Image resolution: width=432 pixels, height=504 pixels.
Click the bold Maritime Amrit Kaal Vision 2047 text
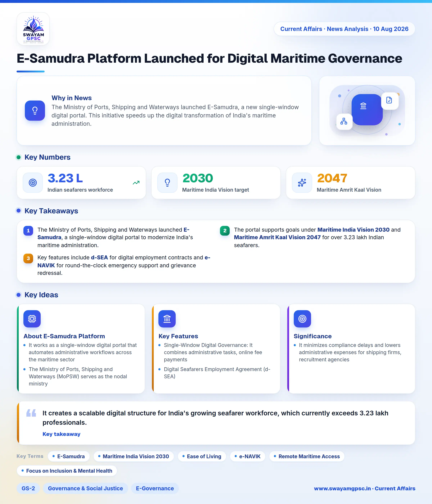(x=277, y=237)
